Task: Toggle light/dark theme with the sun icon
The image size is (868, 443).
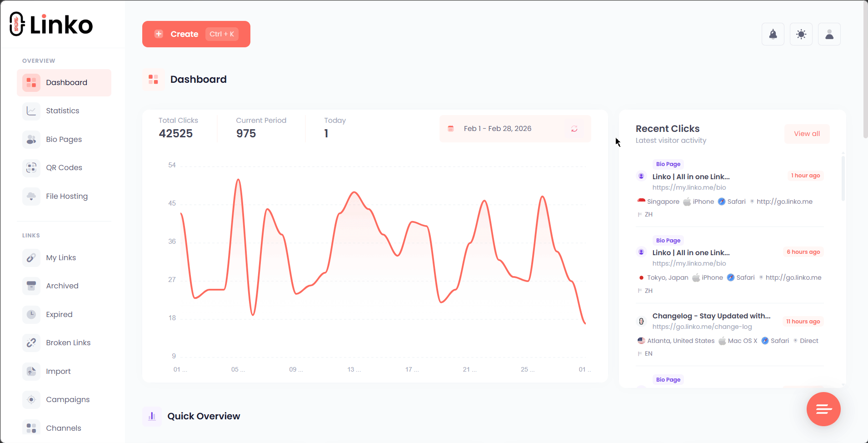Action: click(801, 34)
